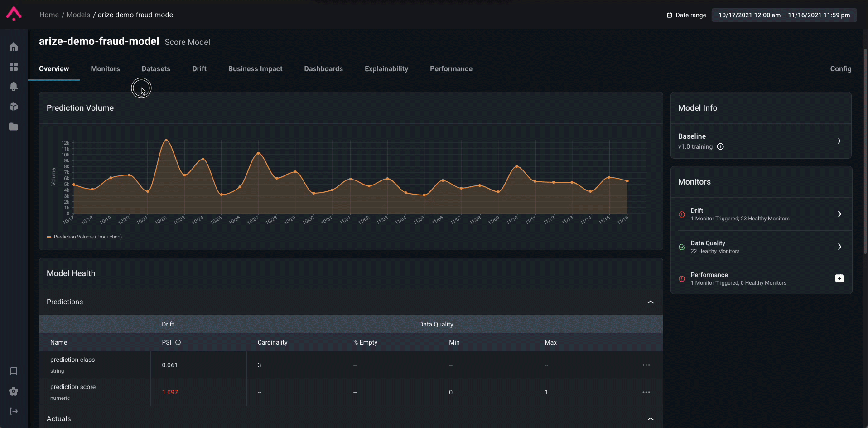This screenshot has height=428, width=868.
Task: Collapse the Predictions section
Action: (x=651, y=302)
